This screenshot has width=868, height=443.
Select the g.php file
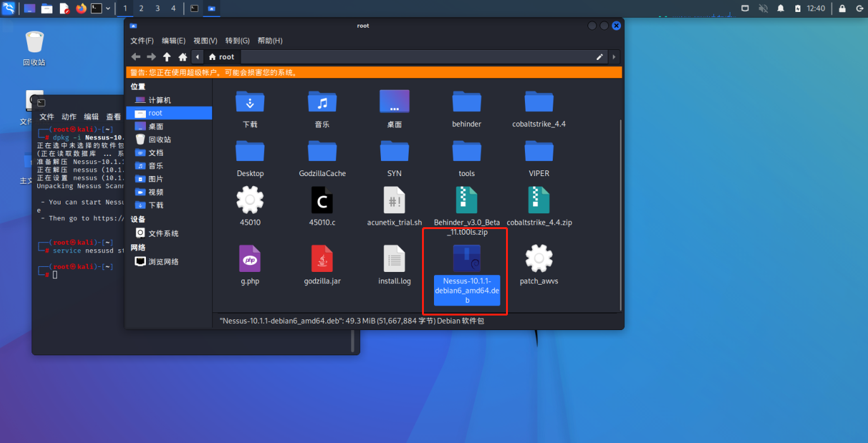250,259
